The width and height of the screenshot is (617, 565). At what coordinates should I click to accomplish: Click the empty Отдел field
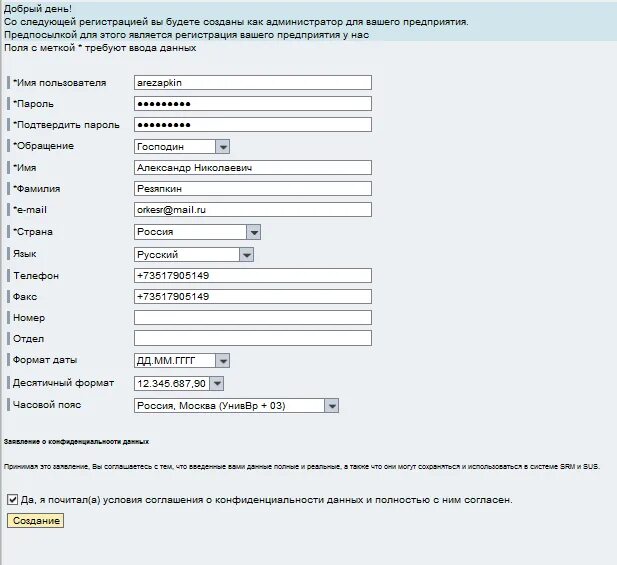pos(252,339)
